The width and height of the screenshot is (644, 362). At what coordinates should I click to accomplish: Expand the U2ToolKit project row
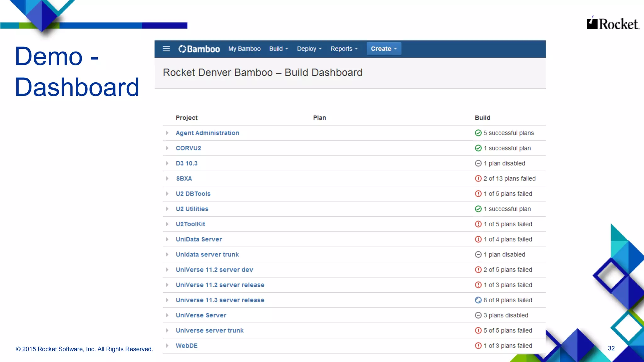pos(167,224)
